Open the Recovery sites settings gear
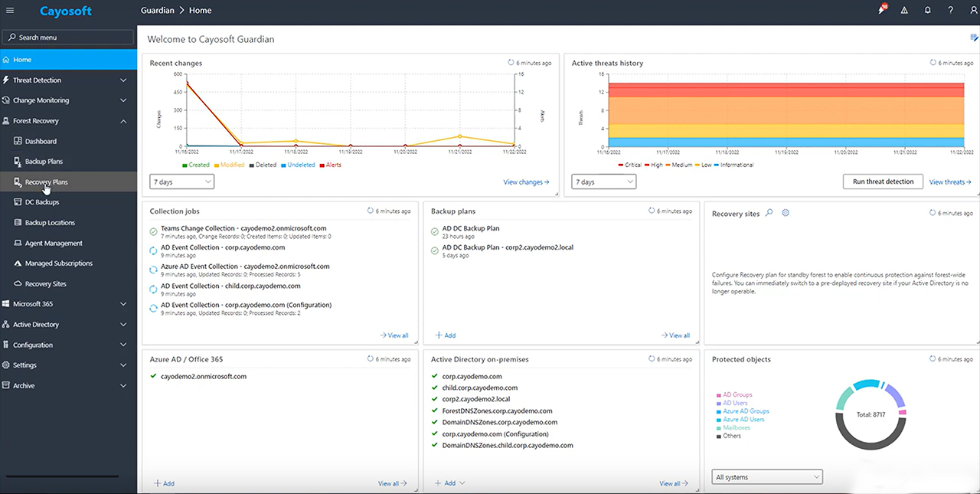This screenshot has width=980, height=494. 786,213
